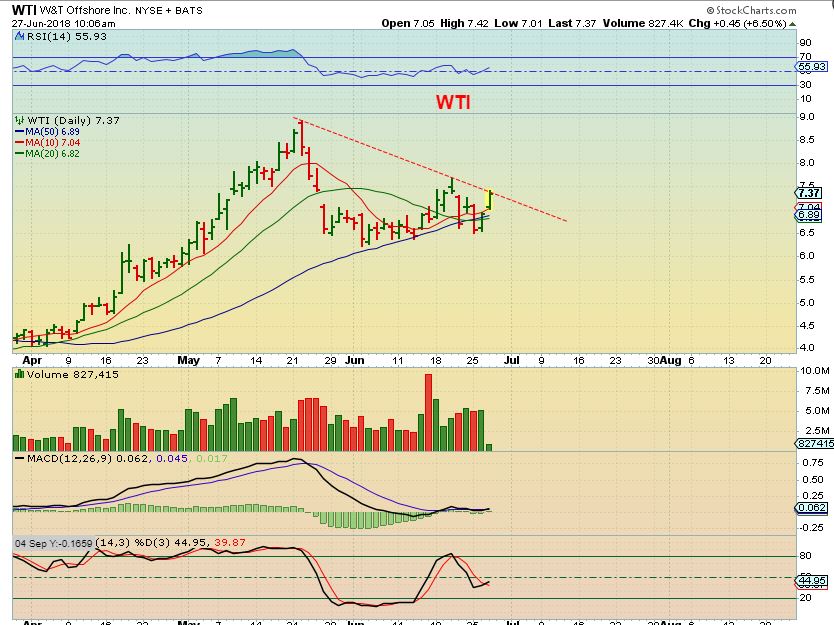Click the Volume 827,415 panel label
Viewport: 834px width, 625px height.
pos(73,374)
